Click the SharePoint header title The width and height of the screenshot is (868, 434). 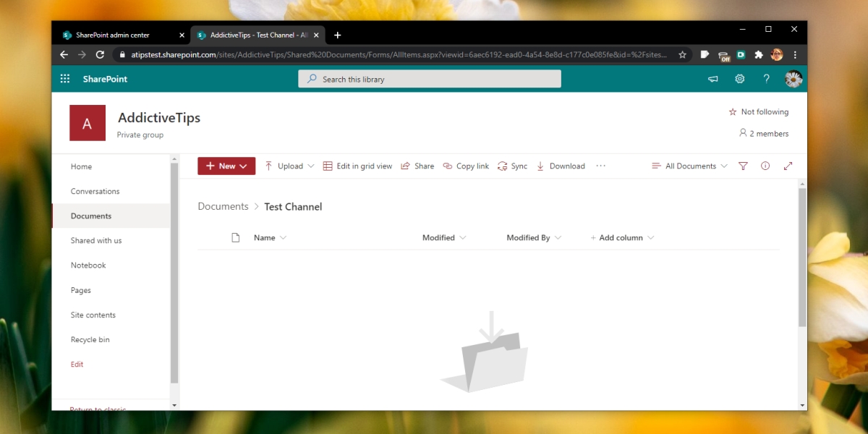pos(105,79)
